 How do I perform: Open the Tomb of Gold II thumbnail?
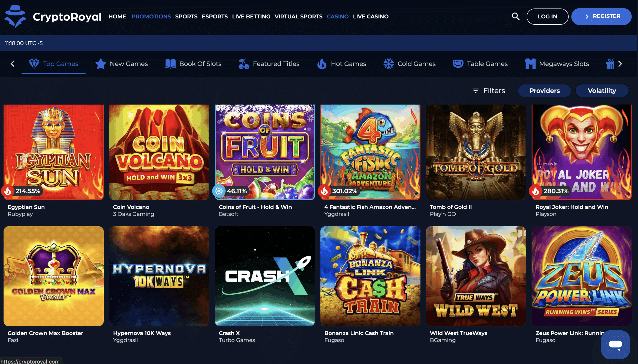(x=476, y=152)
